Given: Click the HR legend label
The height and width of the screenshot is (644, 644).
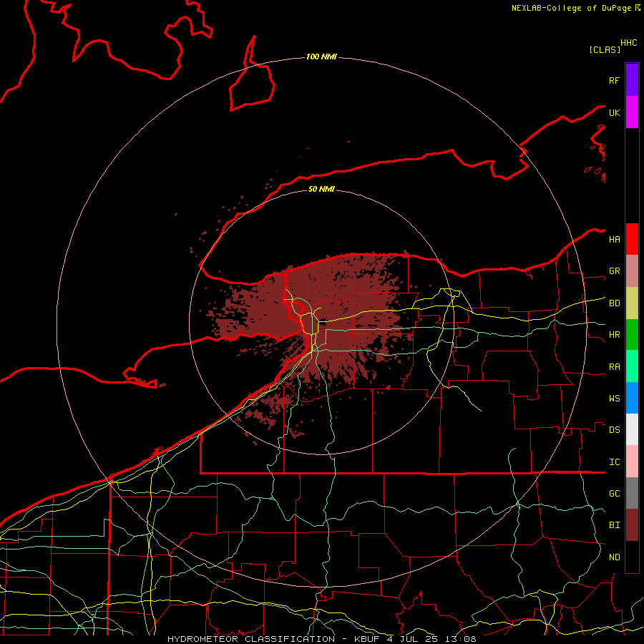Looking at the screenshot, I should (614, 335).
